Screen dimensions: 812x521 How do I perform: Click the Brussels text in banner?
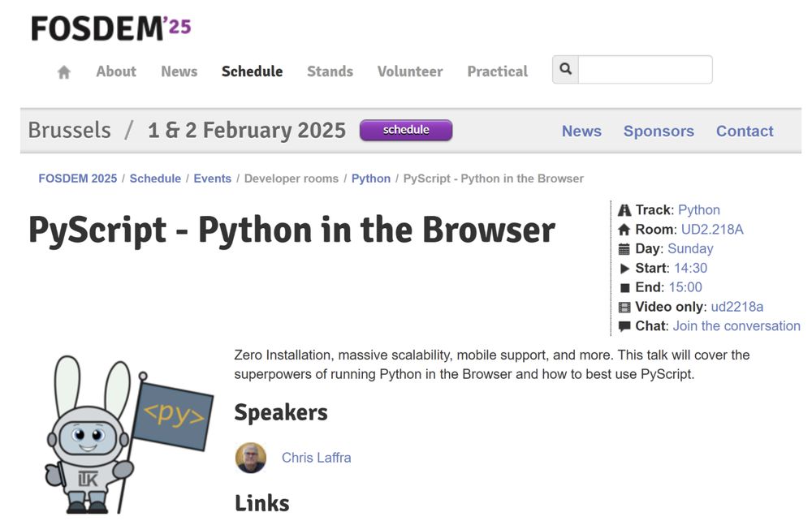point(69,131)
